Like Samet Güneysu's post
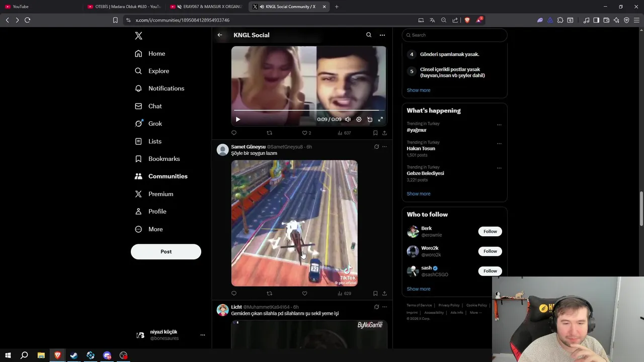This screenshot has width=644, height=362. [x=304, y=294]
